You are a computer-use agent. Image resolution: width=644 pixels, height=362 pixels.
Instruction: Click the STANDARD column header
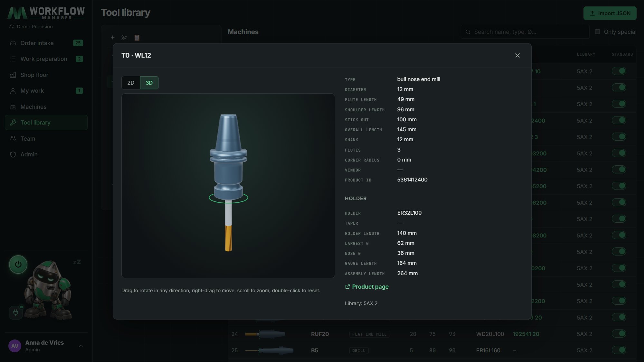[x=622, y=54]
